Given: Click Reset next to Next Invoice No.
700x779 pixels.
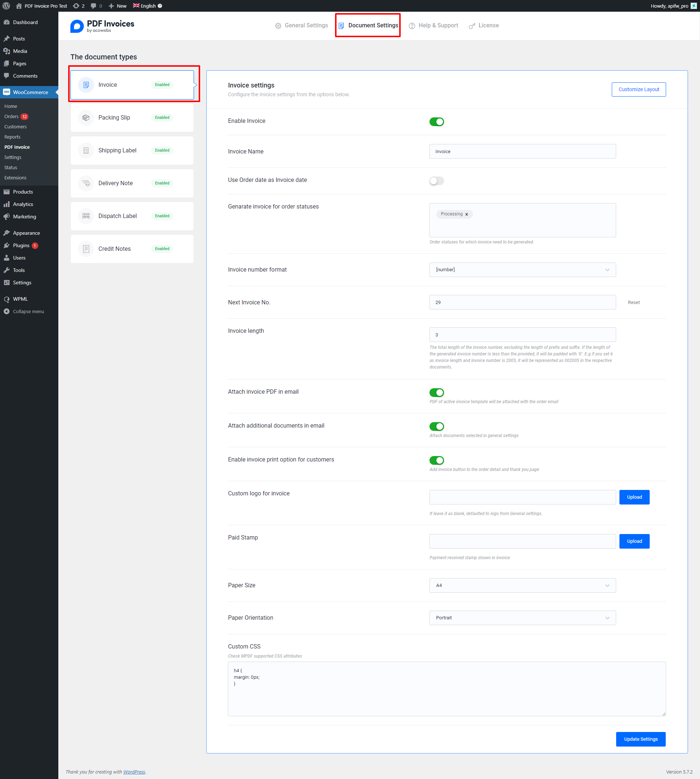Looking at the screenshot, I should click(633, 302).
